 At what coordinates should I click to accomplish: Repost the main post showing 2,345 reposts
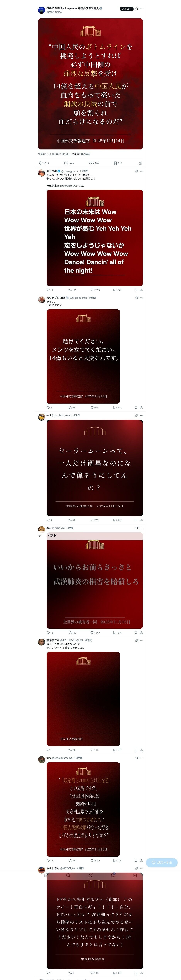tap(69, 163)
